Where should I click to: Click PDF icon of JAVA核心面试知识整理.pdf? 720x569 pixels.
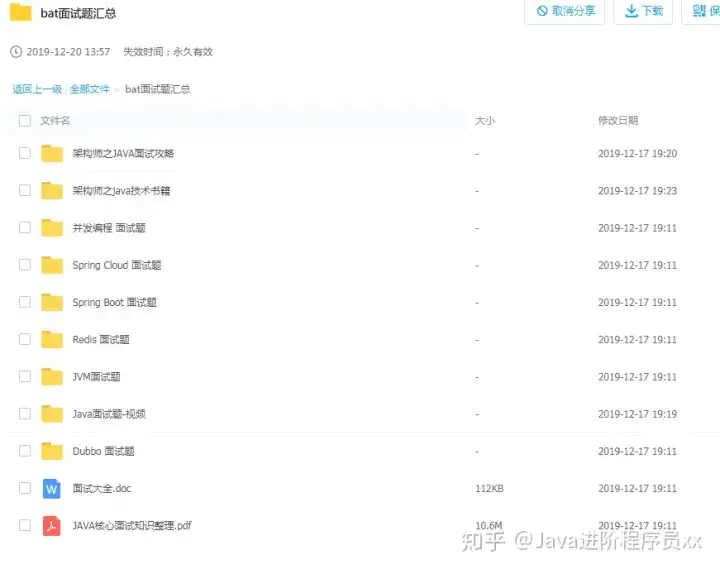tap(51, 526)
